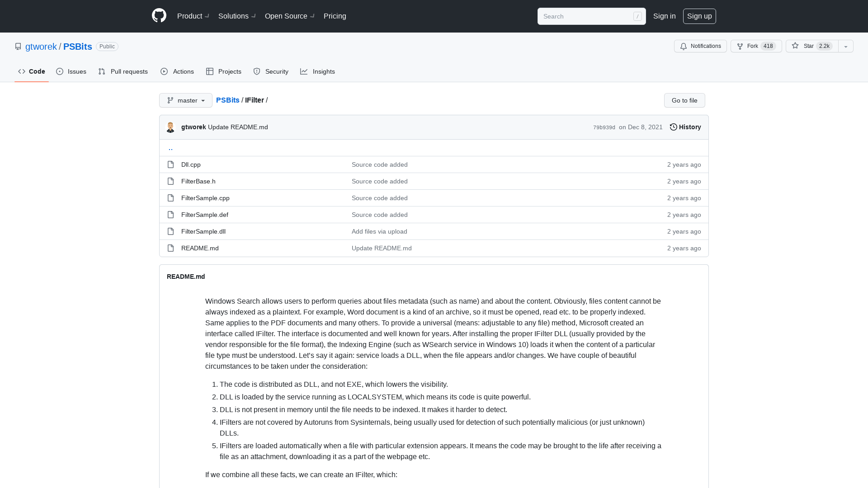This screenshot has height=488, width=868.
Task: Switch to the Pull requests tab
Action: click(x=123, y=71)
